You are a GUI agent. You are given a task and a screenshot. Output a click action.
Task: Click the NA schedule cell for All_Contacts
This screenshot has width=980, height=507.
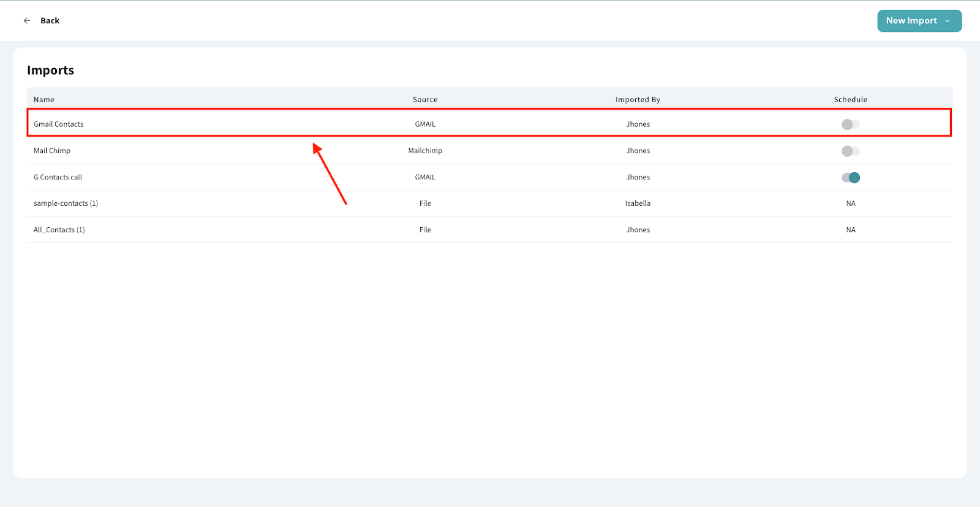click(850, 230)
